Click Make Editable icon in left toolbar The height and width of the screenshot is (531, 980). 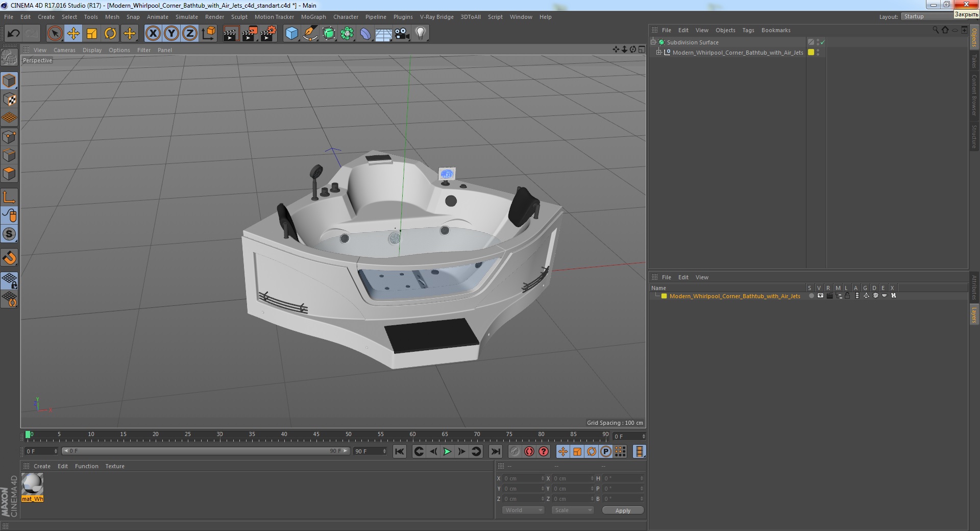pyautogui.click(x=9, y=58)
